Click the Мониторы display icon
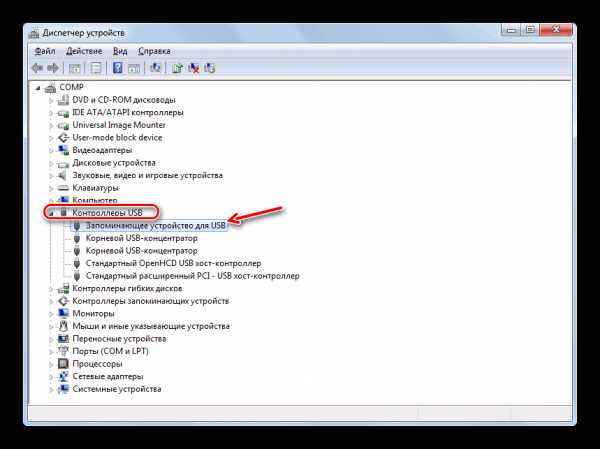 pos(63,313)
